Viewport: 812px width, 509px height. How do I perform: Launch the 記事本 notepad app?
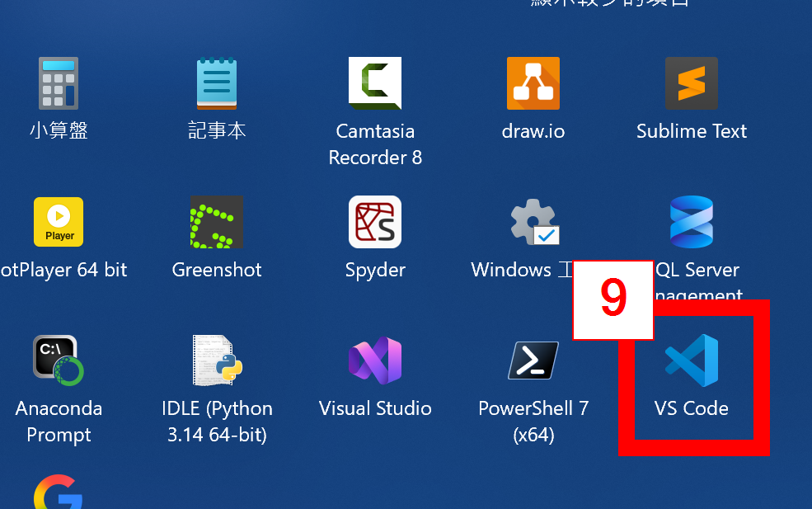(x=217, y=83)
